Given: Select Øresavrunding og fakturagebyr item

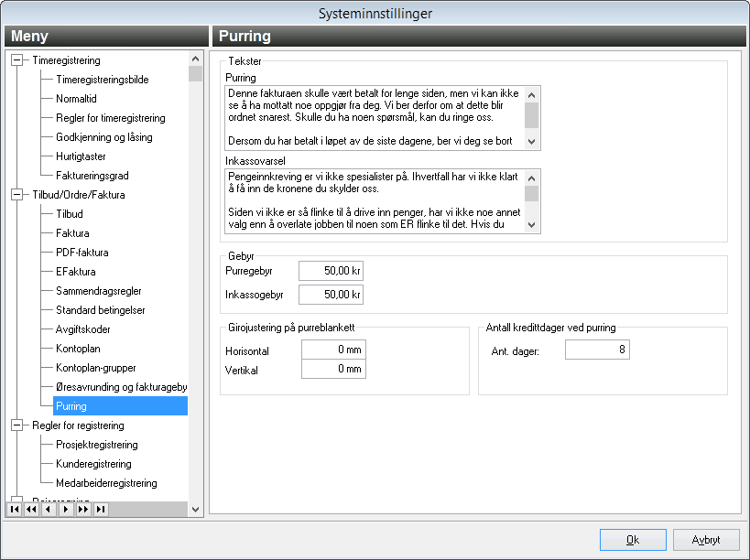Looking at the screenshot, I should pyautogui.click(x=121, y=387).
